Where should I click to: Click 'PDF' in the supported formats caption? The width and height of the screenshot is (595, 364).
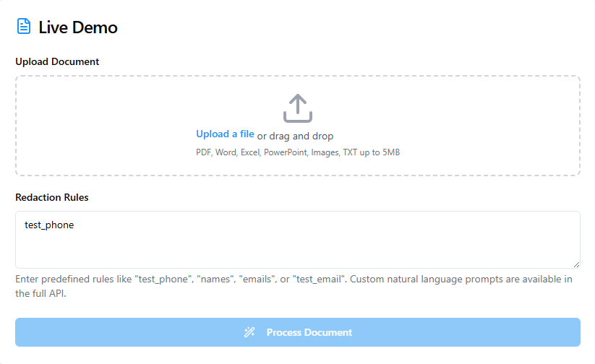[x=203, y=153]
